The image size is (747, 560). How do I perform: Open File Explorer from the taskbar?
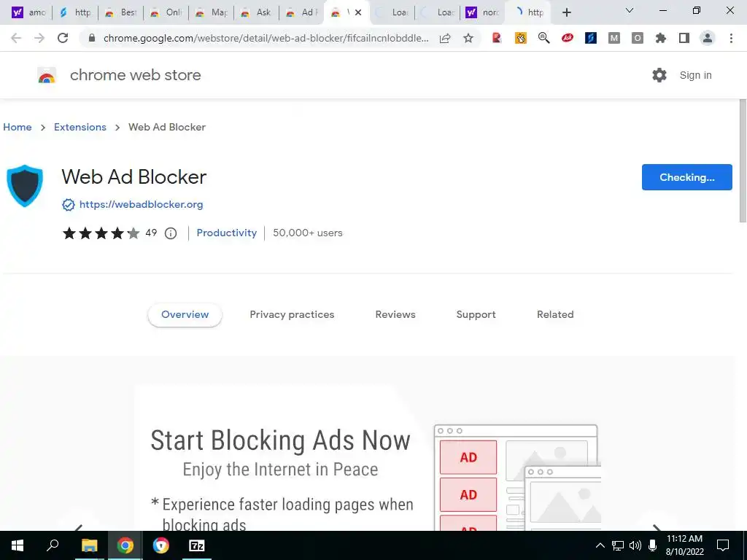click(x=89, y=545)
